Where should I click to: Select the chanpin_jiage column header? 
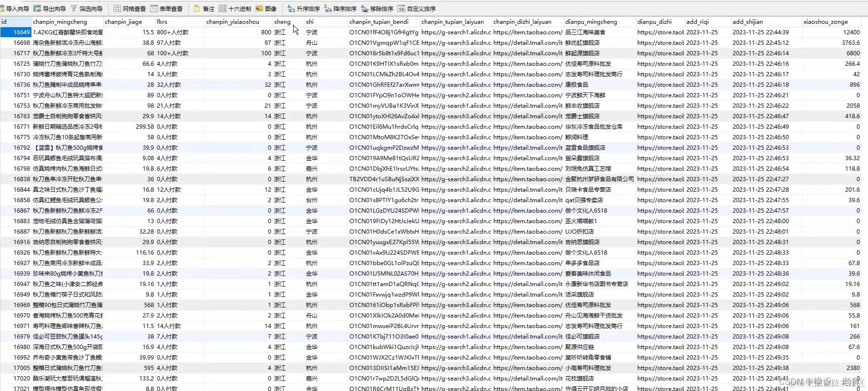point(129,21)
